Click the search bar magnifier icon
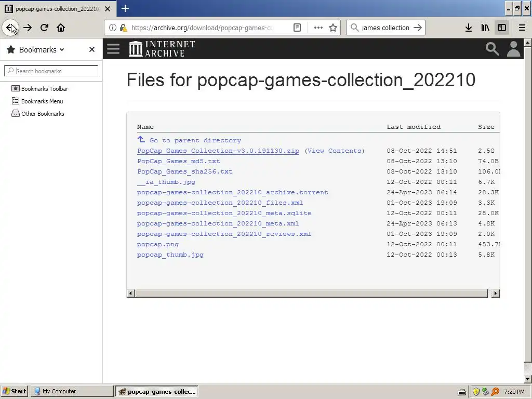Screen dimensions: 532x399 click(354, 28)
